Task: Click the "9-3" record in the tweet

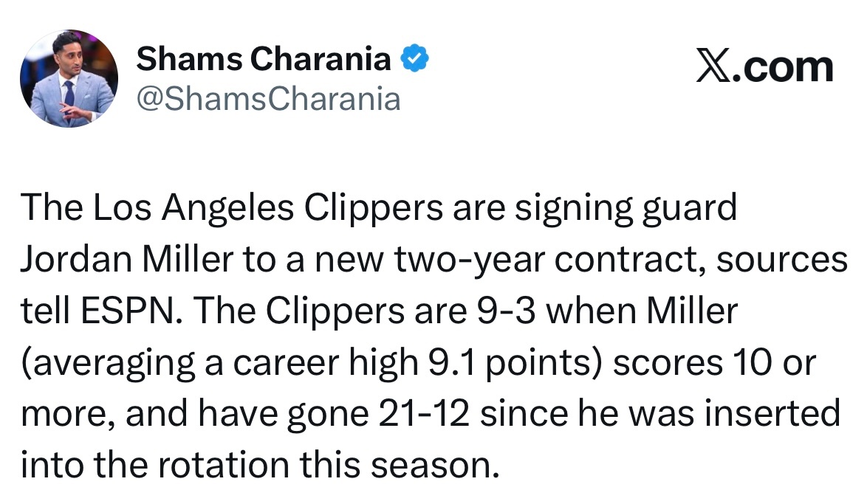Action: (x=506, y=311)
